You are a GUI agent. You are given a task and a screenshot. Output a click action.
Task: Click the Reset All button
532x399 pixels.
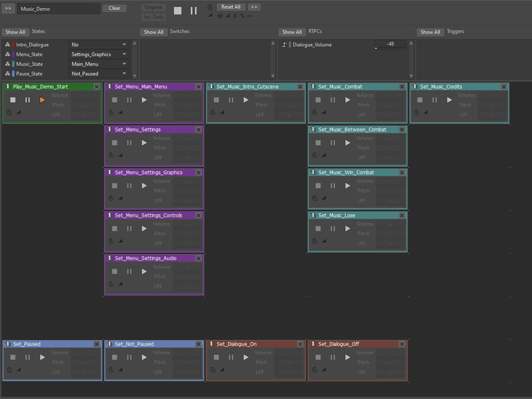point(231,7)
